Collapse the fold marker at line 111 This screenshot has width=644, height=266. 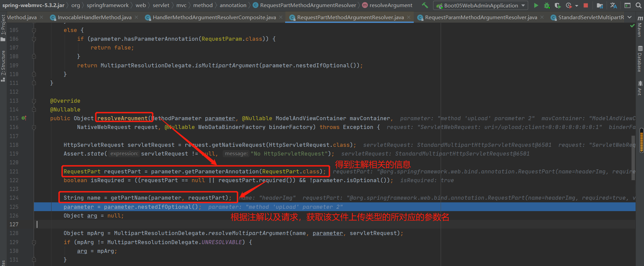click(x=34, y=83)
